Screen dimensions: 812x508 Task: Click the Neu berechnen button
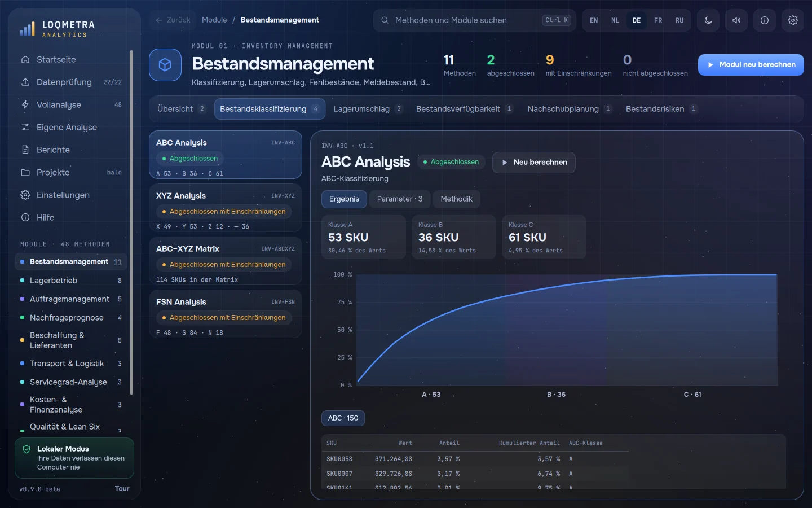click(534, 163)
